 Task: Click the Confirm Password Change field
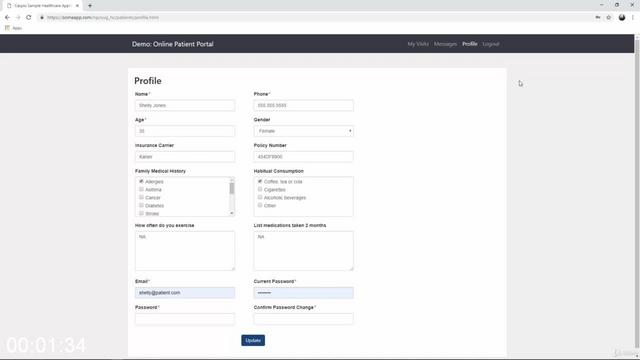pos(303,319)
